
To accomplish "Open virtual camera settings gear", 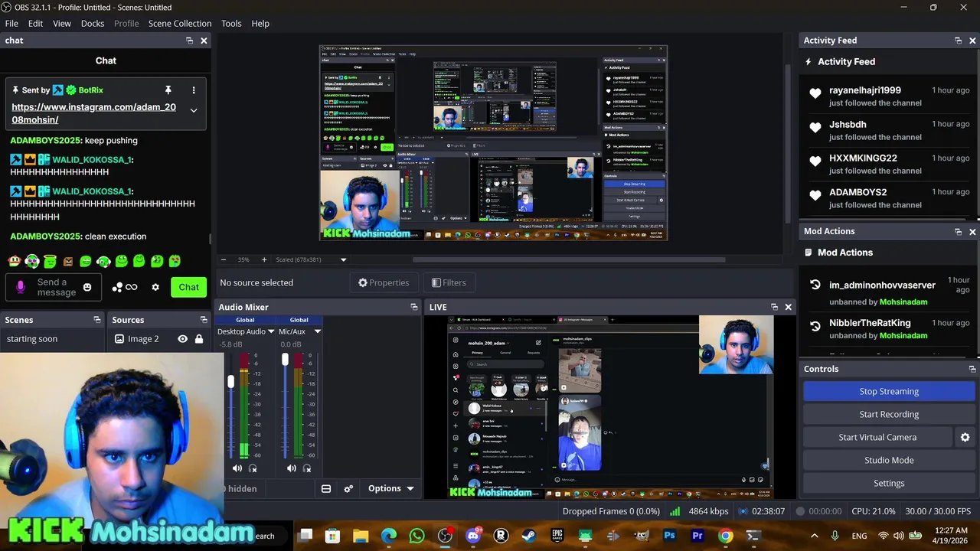I will click(x=965, y=437).
